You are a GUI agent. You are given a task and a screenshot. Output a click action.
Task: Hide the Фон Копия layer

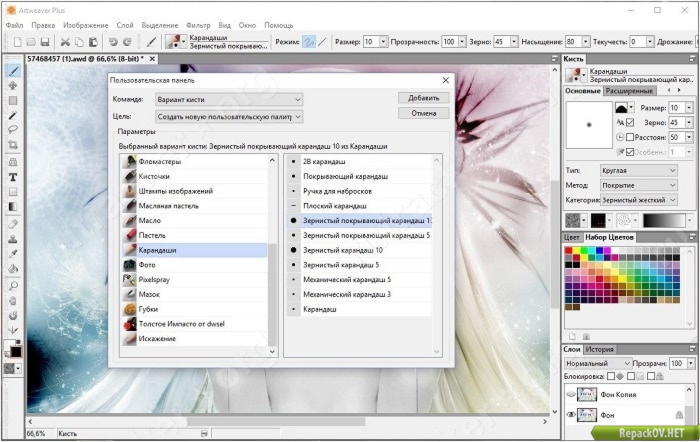click(x=571, y=395)
